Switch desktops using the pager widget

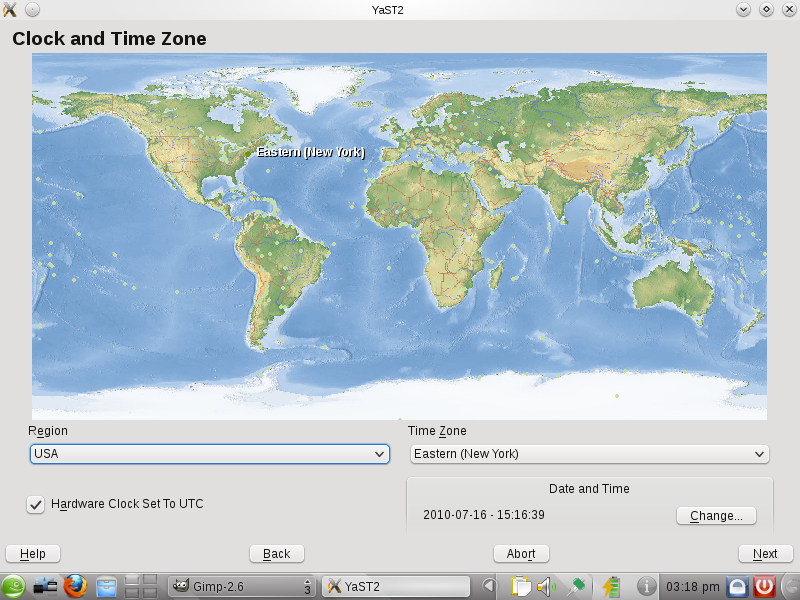[x=141, y=586]
